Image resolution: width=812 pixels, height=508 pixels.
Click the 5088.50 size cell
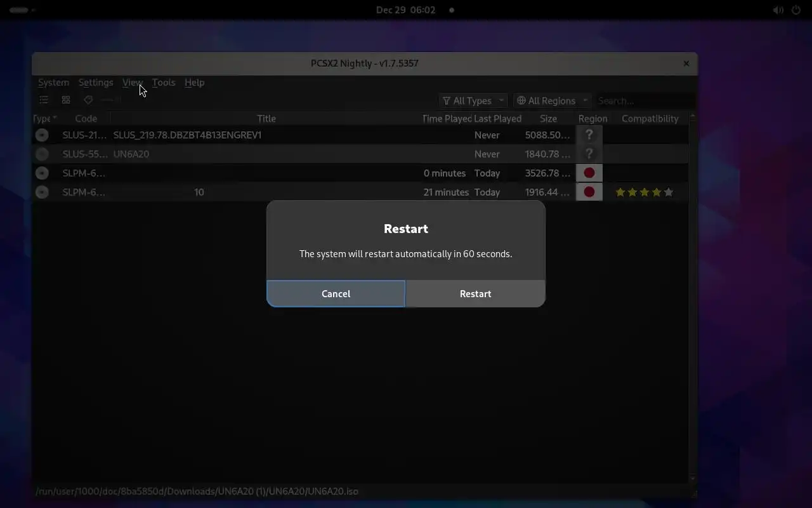click(547, 135)
